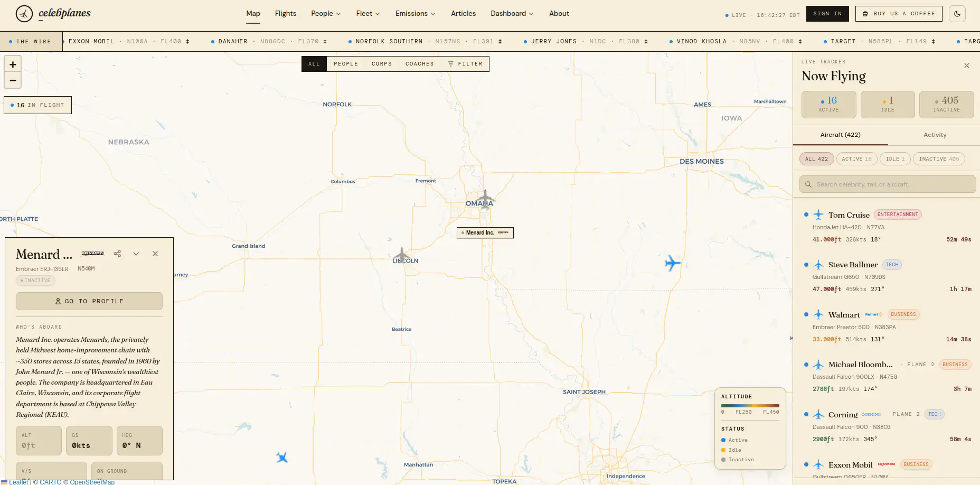Click the Active status legend dot

point(723,440)
